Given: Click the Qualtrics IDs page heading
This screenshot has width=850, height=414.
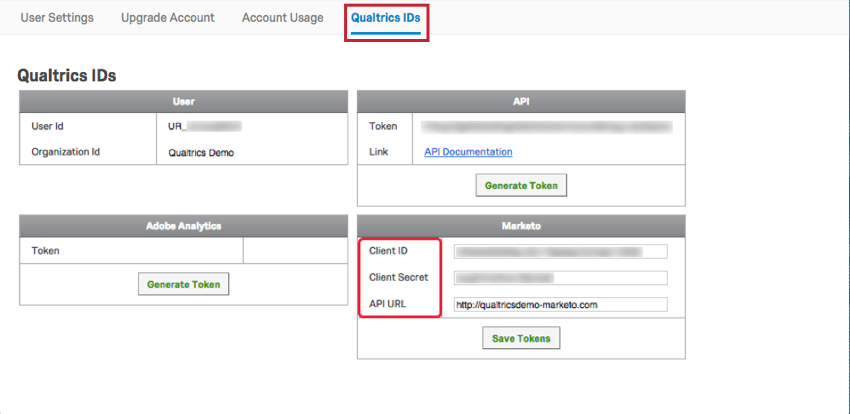Looking at the screenshot, I should tap(67, 75).
